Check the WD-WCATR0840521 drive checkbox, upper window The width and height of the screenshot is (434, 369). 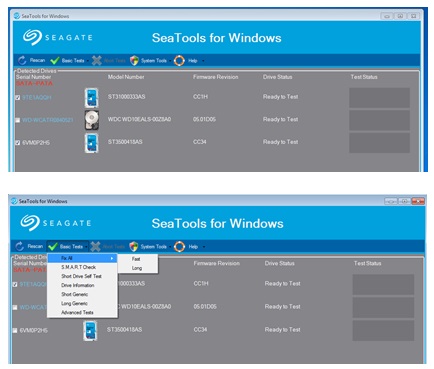tap(18, 120)
